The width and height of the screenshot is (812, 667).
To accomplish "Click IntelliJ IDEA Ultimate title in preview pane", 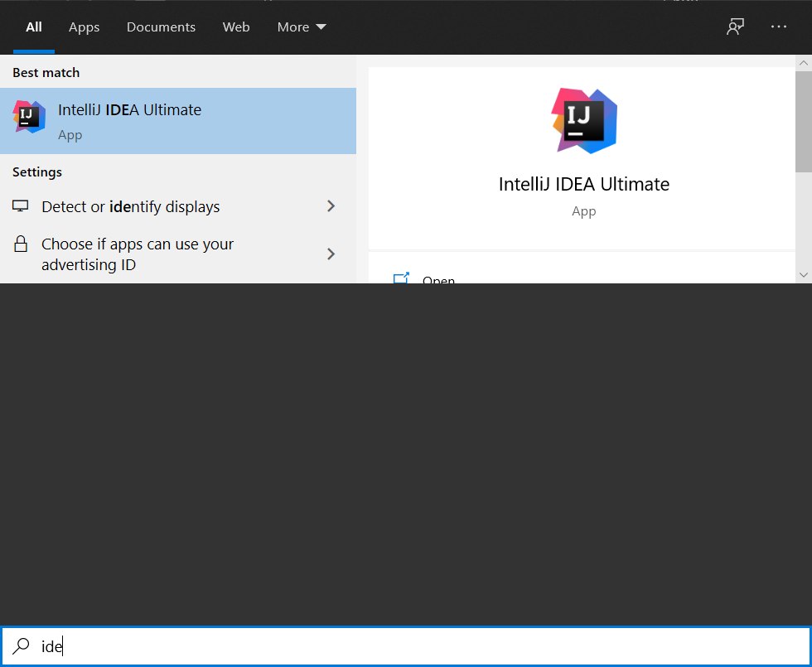I will (x=583, y=184).
